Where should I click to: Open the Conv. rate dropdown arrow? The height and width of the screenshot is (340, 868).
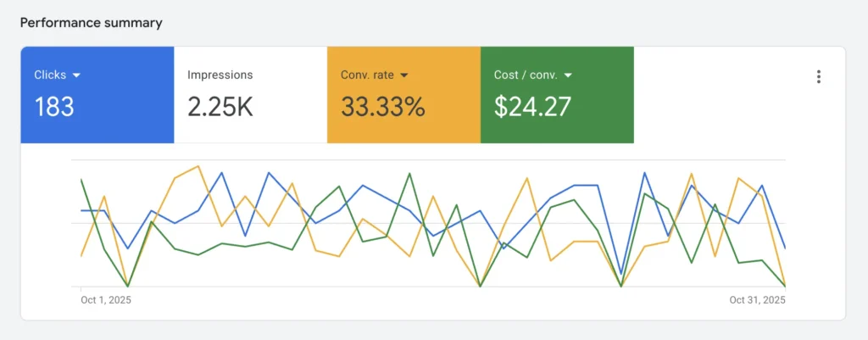click(404, 75)
